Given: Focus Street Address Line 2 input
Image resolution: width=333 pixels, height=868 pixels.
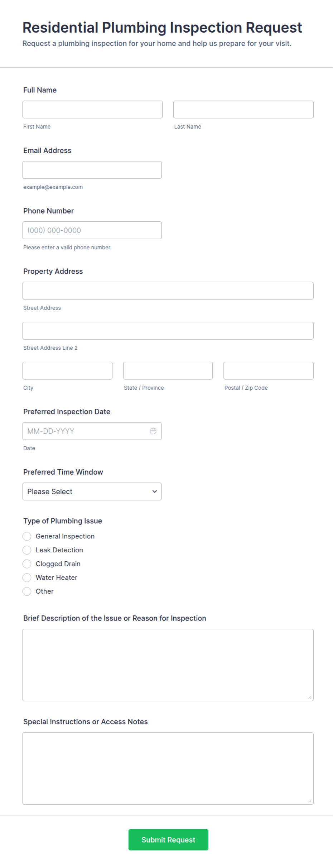Looking at the screenshot, I should (x=168, y=331).
